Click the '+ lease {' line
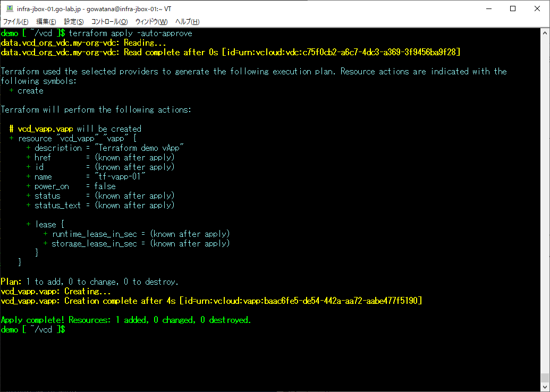 45,224
